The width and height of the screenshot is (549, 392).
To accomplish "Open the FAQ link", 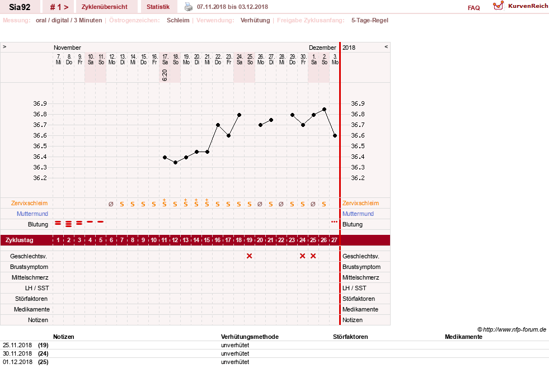I will 473,8.
